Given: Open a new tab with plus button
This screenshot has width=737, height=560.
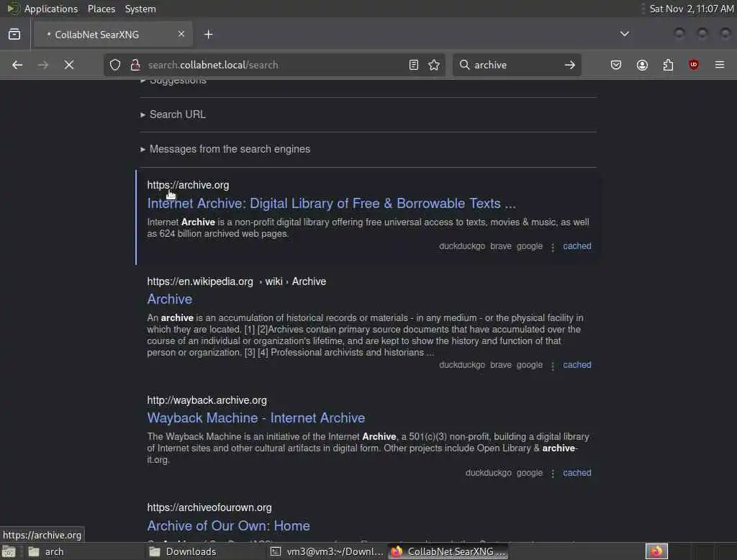Looking at the screenshot, I should [x=208, y=35].
